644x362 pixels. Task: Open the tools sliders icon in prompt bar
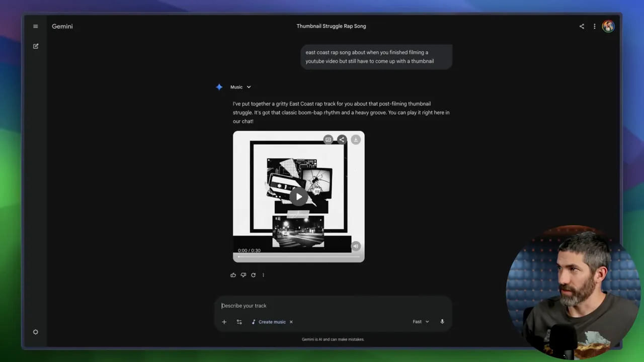coord(239,322)
